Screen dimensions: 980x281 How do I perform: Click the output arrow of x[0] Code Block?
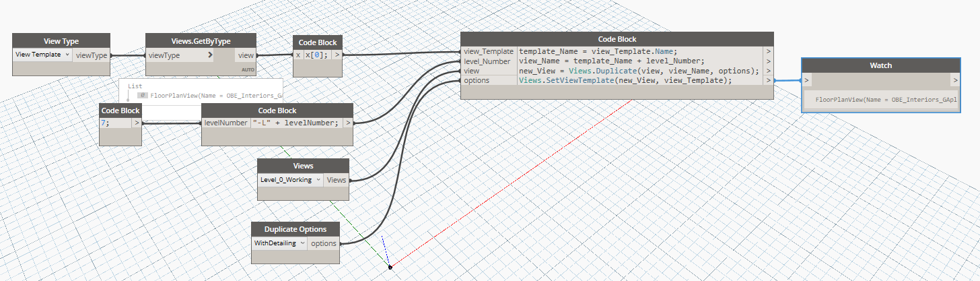[337, 55]
